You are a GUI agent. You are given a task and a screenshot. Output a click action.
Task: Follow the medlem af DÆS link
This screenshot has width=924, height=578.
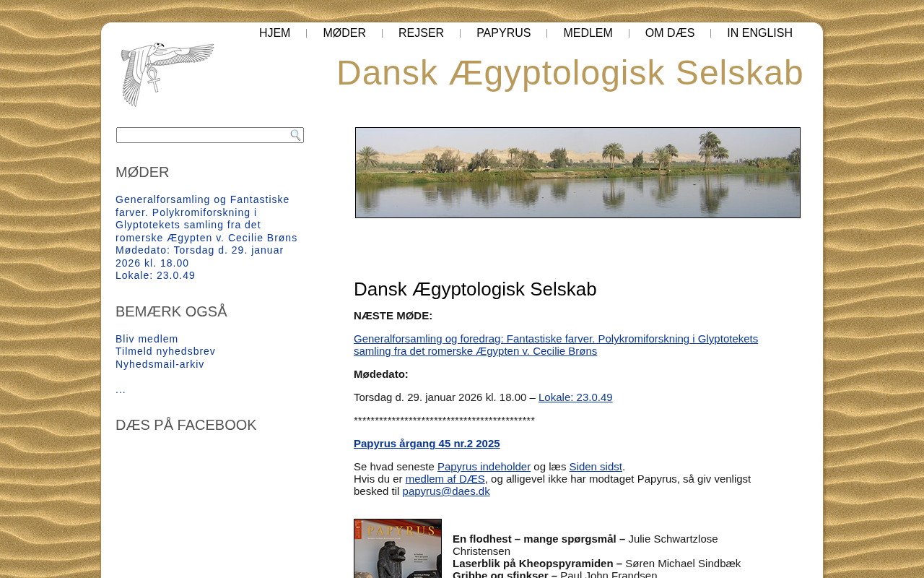(x=445, y=479)
